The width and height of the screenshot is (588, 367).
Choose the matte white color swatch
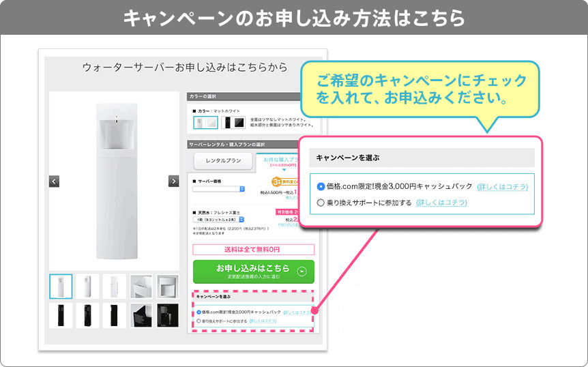(205, 123)
